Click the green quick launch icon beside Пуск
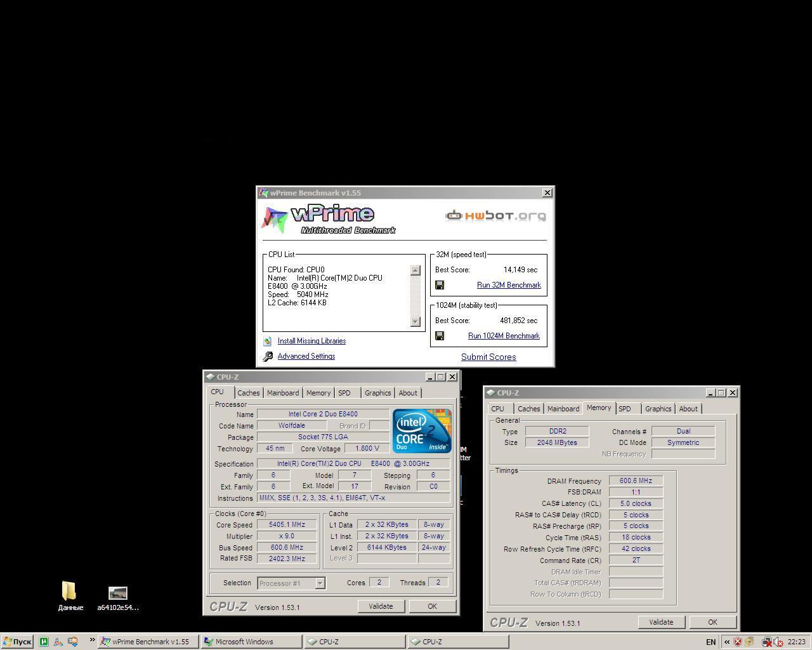This screenshot has height=650, width=812. (44, 642)
